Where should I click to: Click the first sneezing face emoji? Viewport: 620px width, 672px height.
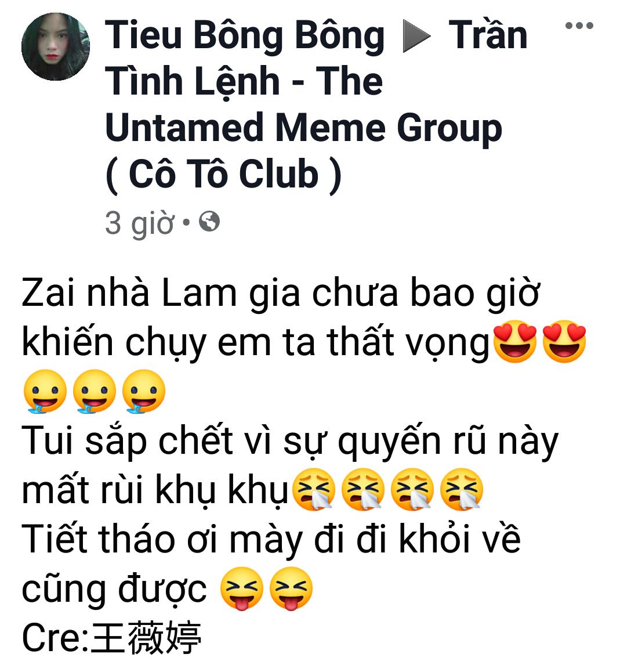(x=314, y=489)
